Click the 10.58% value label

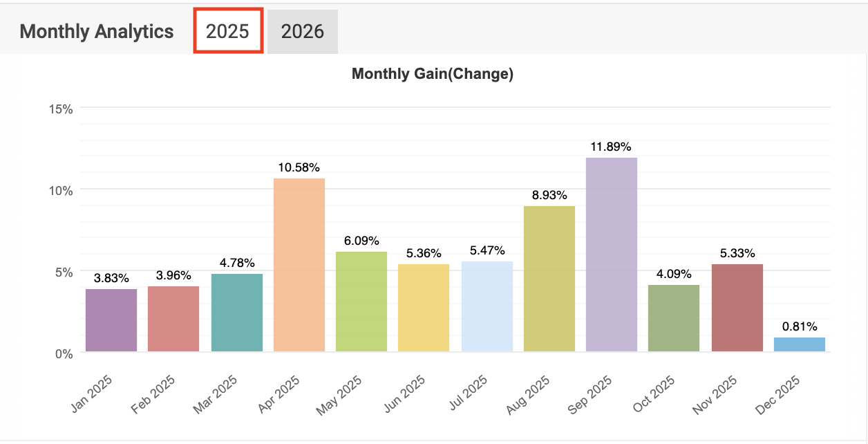click(x=299, y=167)
